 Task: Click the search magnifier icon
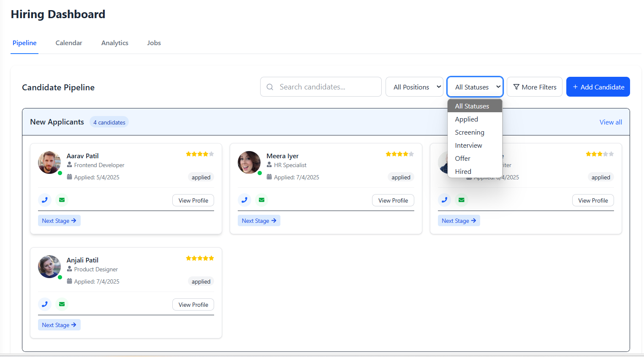click(270, 87)
